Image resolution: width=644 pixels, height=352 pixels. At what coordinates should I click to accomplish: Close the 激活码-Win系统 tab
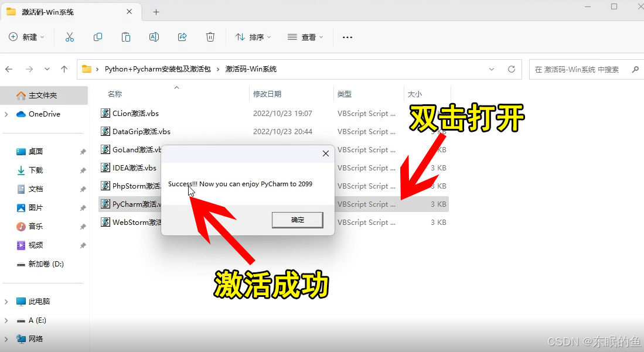[x=130, y=12]
